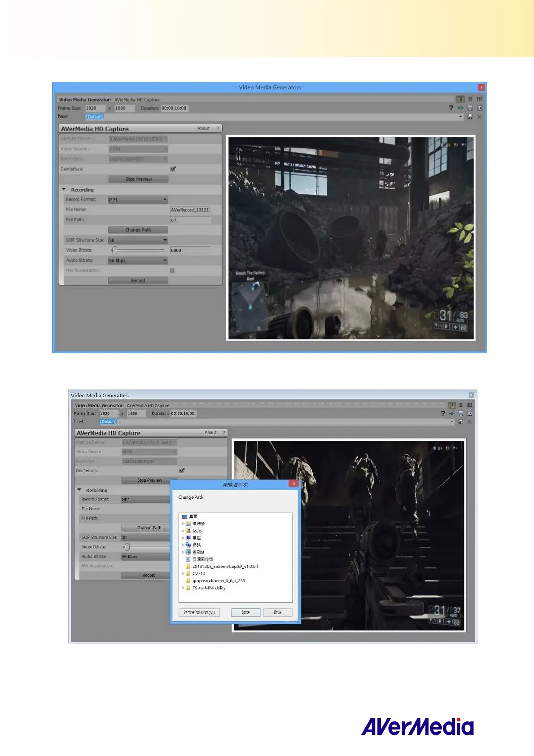The width and height of the screenshot is (534, 756).
Task: Click About in the upper AVerMedia HD Capture header
Action: click(203, 129)
